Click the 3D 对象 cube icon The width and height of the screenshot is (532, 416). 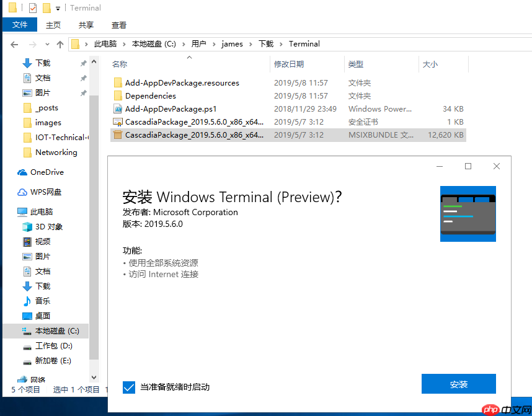27,227
